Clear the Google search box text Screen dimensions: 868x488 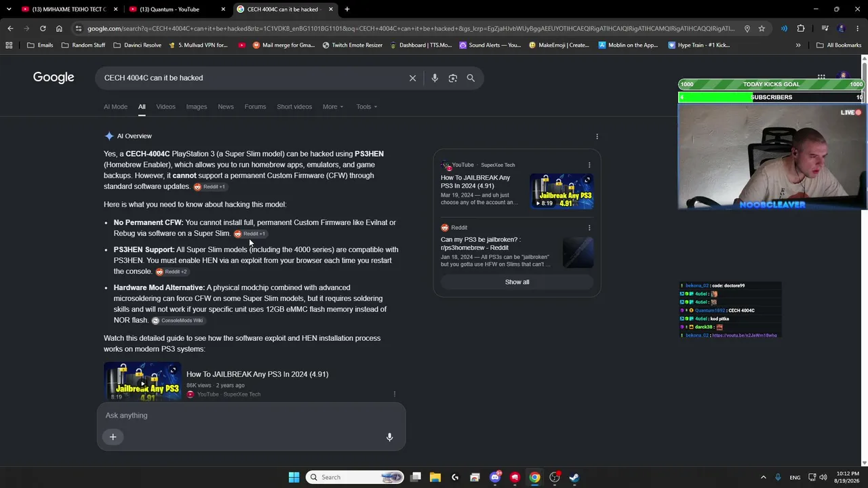pyautogui.click(x=412, y=78)
